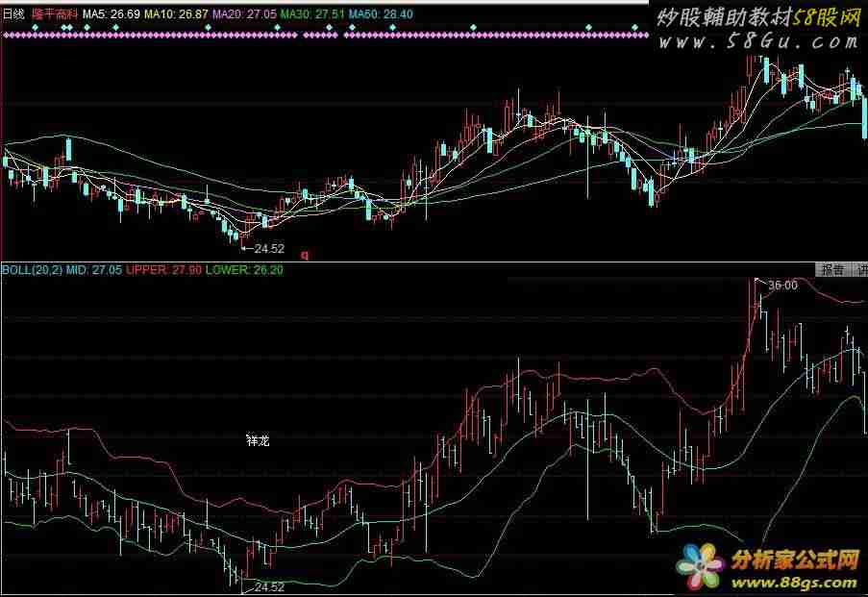Open the 报告 tab button

(x=831, y=270)
